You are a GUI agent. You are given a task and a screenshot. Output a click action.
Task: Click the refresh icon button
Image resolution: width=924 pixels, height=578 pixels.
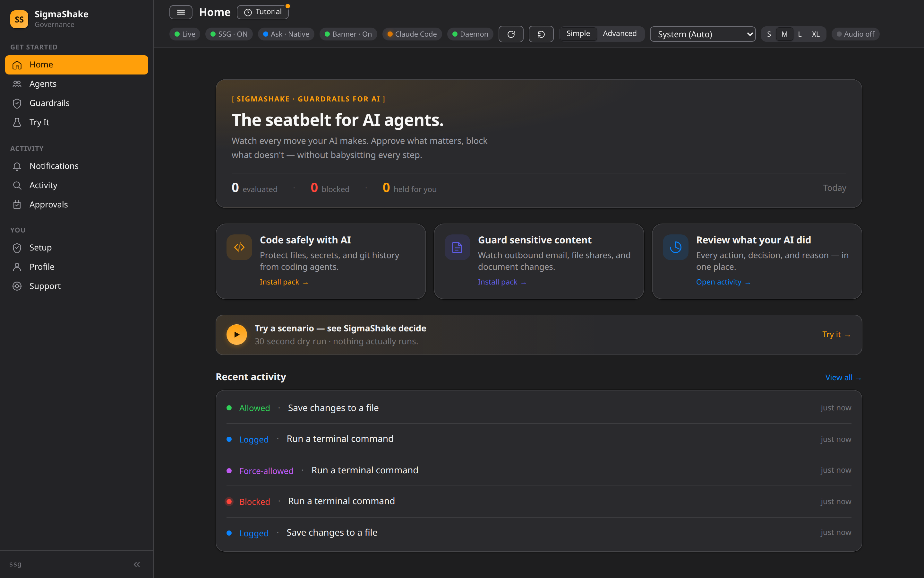511,34
